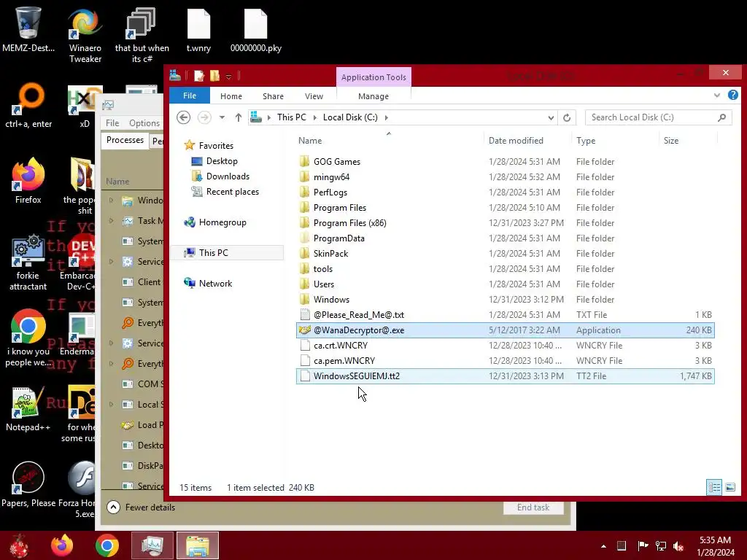Click the Explorer back navigation arrow

tap(183, 117)
